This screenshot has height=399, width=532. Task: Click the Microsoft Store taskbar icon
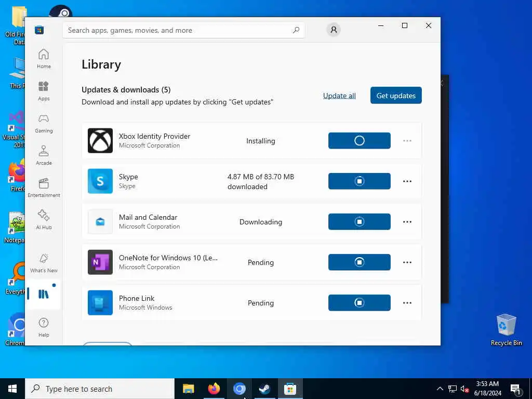click(290, 389)
